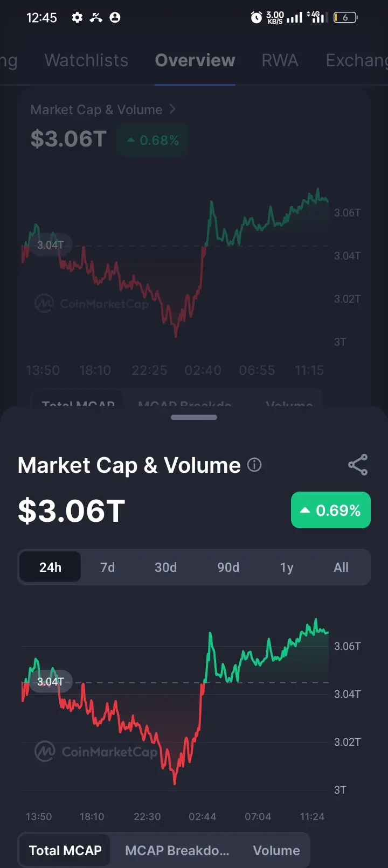Open the Watchlists tab
The image size is (388, 868).
point(86,60)
